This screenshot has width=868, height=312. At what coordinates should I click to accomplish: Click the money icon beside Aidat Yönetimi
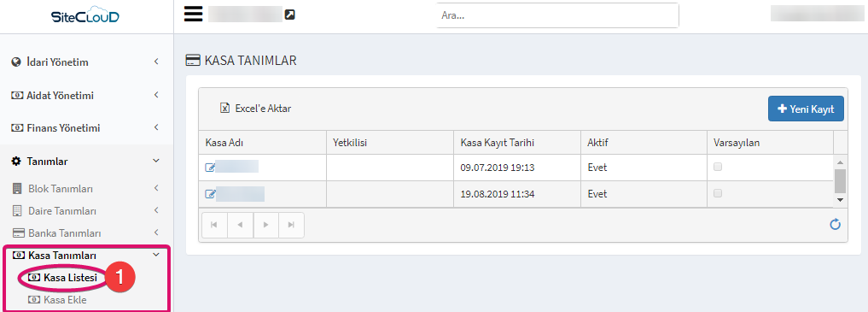(17, 96)
